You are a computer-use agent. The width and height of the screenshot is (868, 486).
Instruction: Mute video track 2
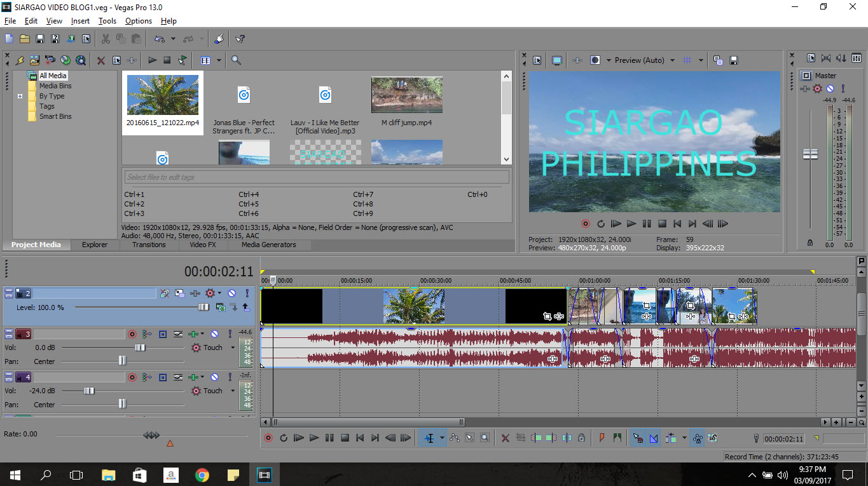[x=232, y=294]
